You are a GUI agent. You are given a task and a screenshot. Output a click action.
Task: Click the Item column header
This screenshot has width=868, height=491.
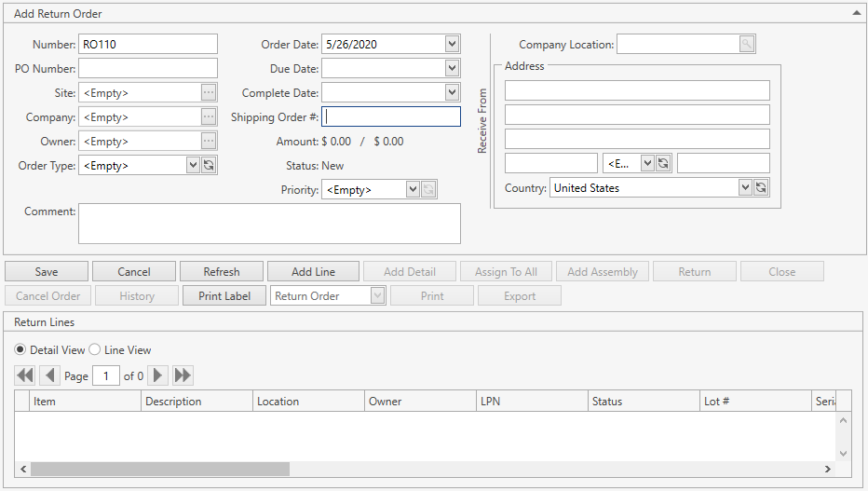pyautogui.click(x=84, y=401)
